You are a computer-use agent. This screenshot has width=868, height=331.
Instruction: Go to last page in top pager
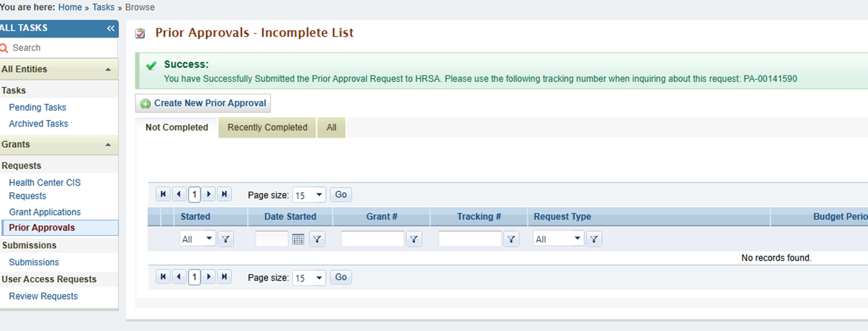click(x=224, y=194)
